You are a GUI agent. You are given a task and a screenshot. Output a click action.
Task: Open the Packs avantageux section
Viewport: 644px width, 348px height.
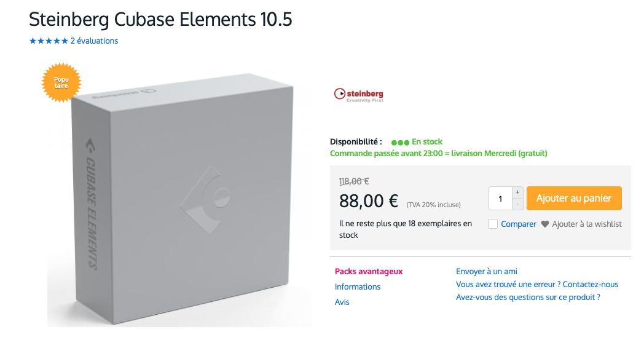pyautogui.click(x=369, y=272)
